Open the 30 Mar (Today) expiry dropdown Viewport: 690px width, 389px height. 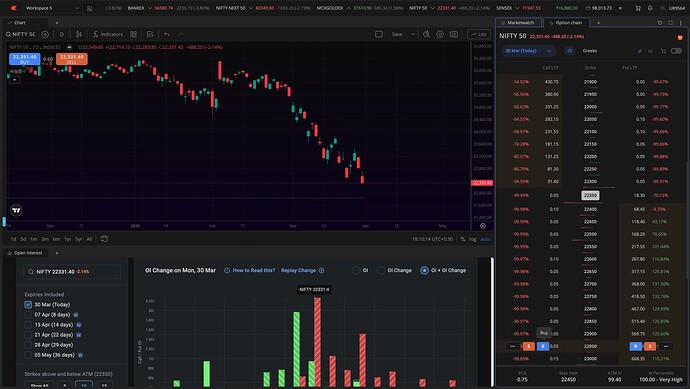coord(529,51)
